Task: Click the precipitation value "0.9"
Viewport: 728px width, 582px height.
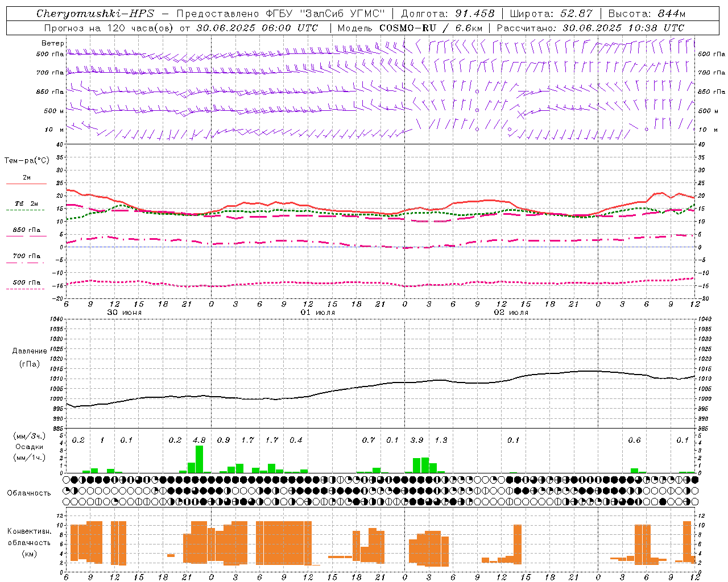Action: (x=224, y=440)
